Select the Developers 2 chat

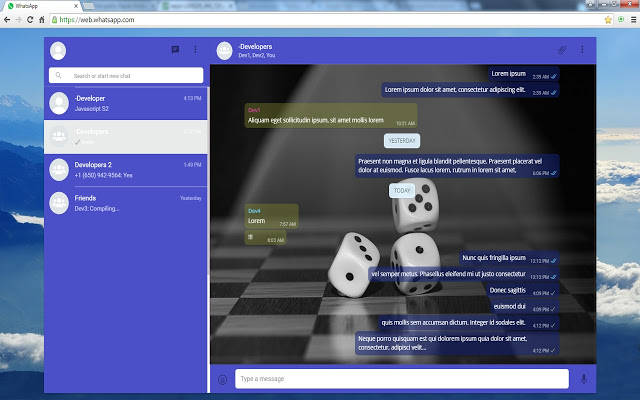(x=125, y=170)
